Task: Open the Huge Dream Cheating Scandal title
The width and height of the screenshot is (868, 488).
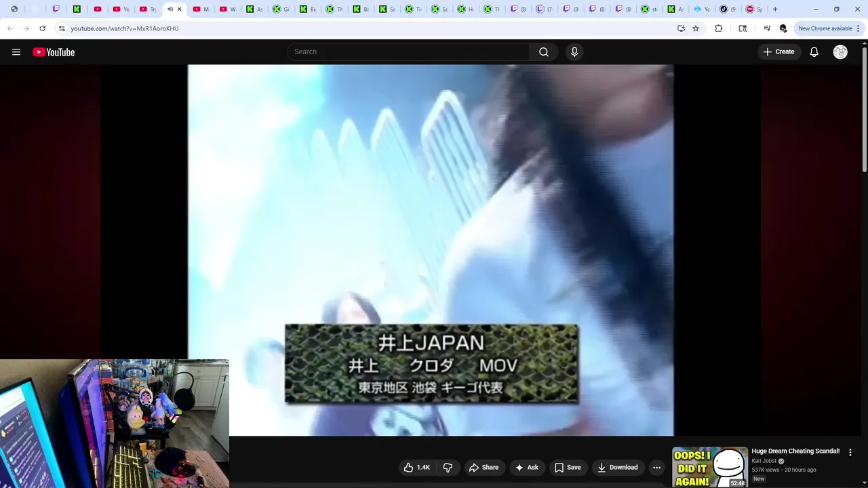Action: (x=795, y=451)
